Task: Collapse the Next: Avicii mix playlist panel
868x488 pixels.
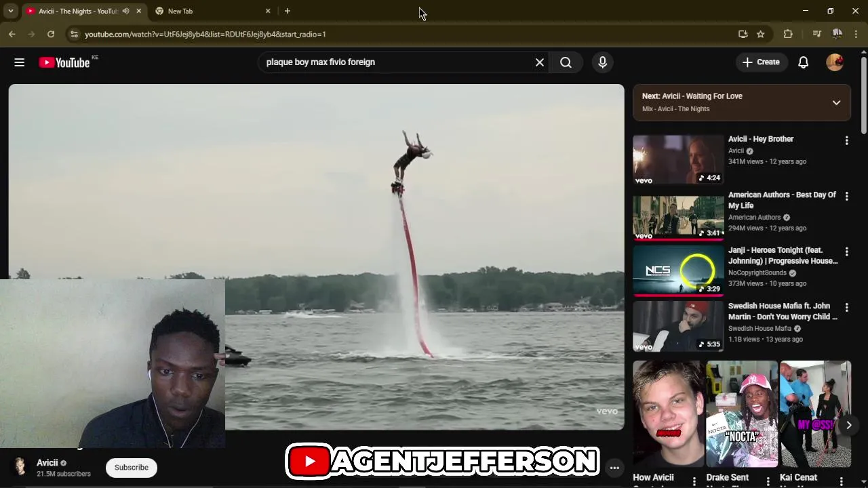Action: pyautogui.click(x=836, y=103)
